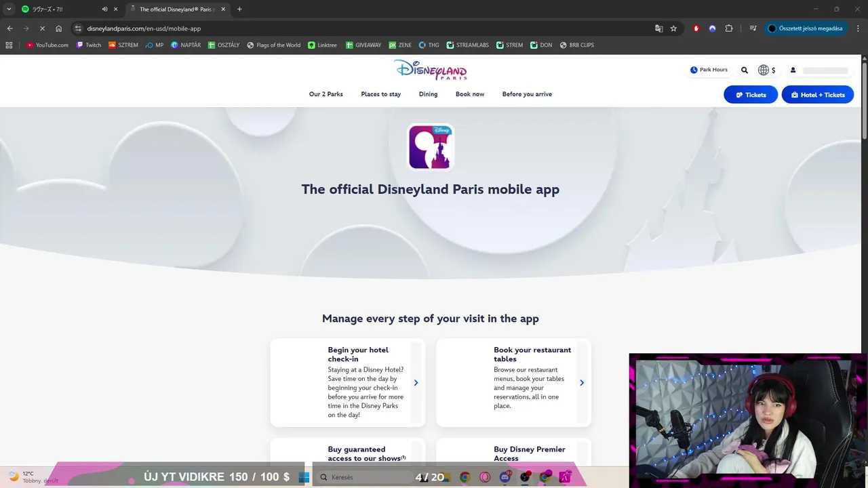The width and height of the screenshot is (868, 488).
Task: Open the Flags of the World bookmark
Action: pyautogui.click(x=273, y=45)
